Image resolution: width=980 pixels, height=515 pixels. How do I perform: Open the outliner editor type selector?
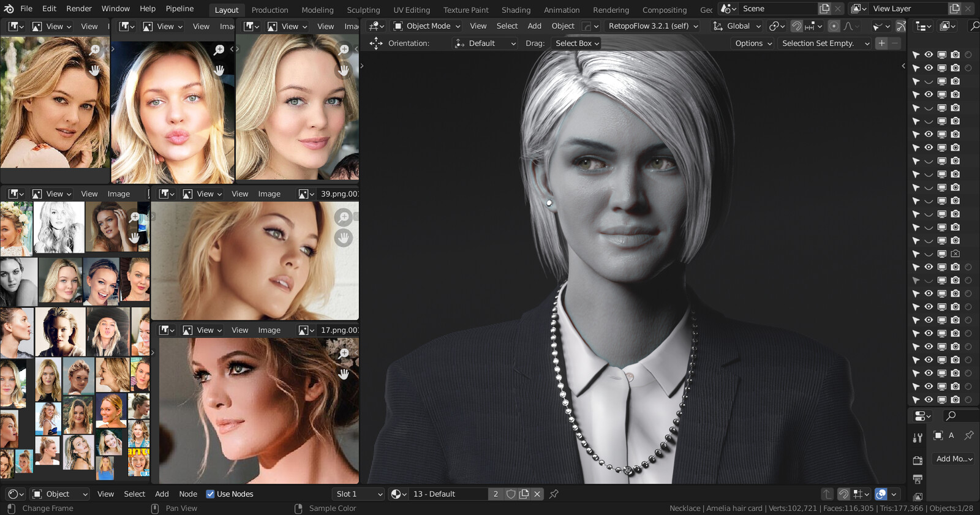(923, 26)
